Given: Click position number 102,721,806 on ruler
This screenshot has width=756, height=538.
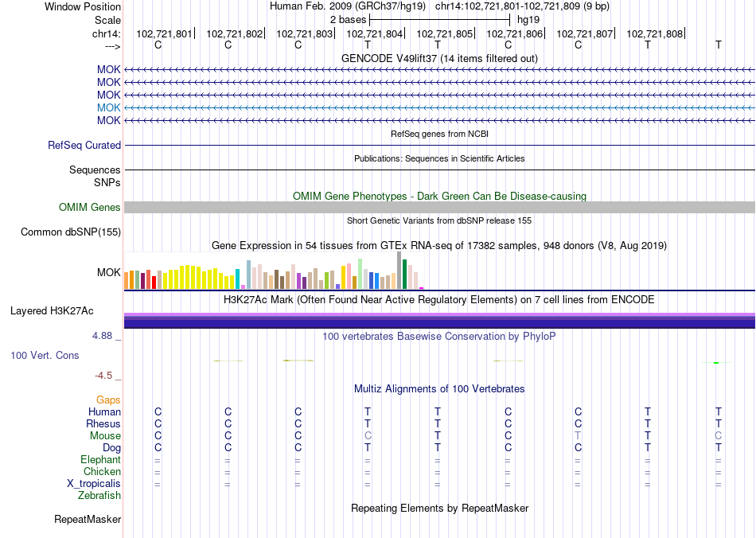Looking at the screenshot, I should pyautogui.click(x=514, y=33).
